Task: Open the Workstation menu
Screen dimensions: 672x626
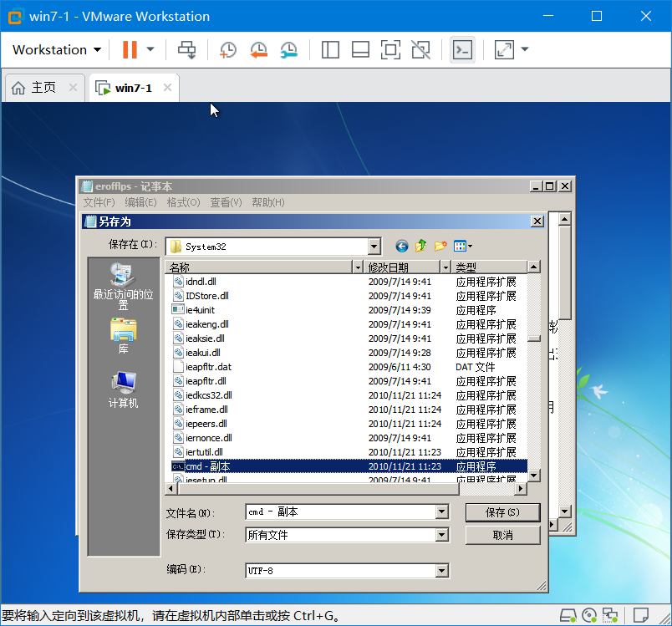Action: coord(57,49)
